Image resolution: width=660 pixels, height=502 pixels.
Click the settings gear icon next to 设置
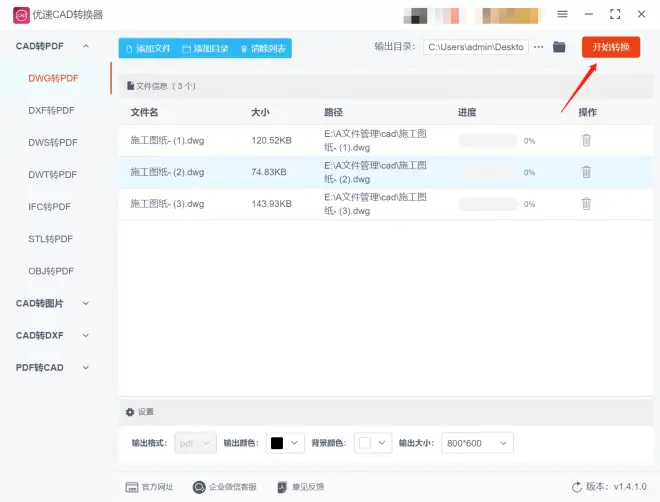pyautogui.click(x=130, y=412)
